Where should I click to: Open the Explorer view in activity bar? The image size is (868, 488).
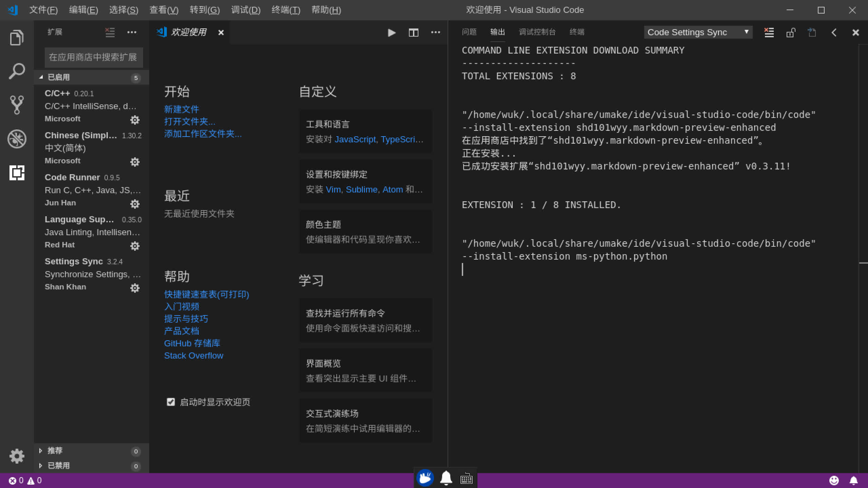[x=17, y=37]
